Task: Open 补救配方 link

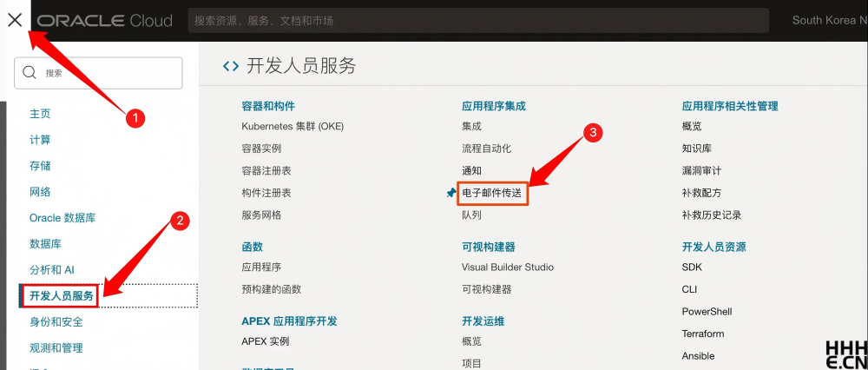Action: click(702, 193)
